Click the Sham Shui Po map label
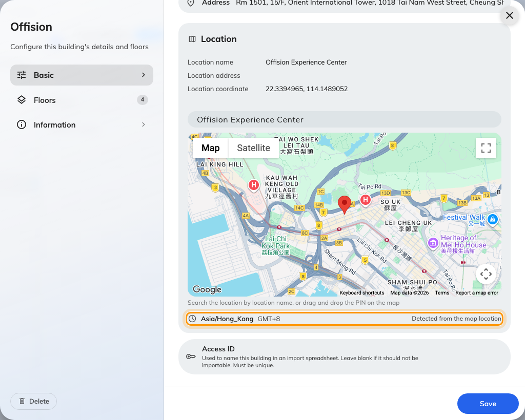 point(412,282)
